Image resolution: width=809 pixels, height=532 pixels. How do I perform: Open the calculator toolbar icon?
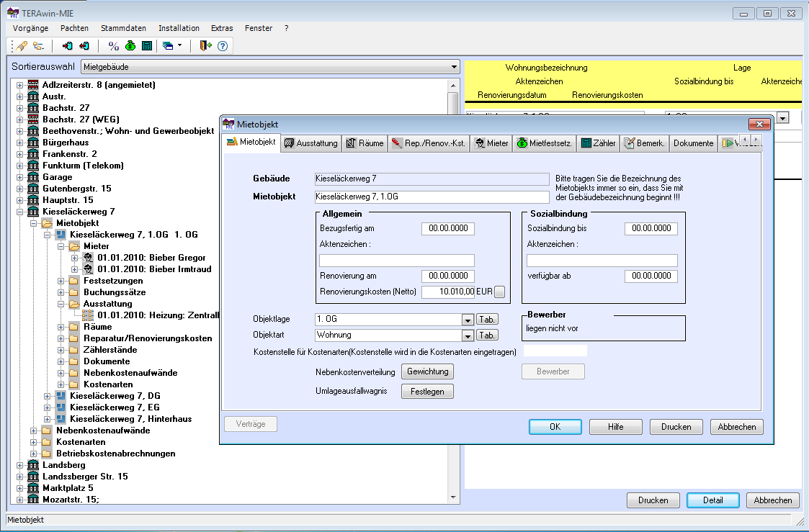click(x=147, y=46)
